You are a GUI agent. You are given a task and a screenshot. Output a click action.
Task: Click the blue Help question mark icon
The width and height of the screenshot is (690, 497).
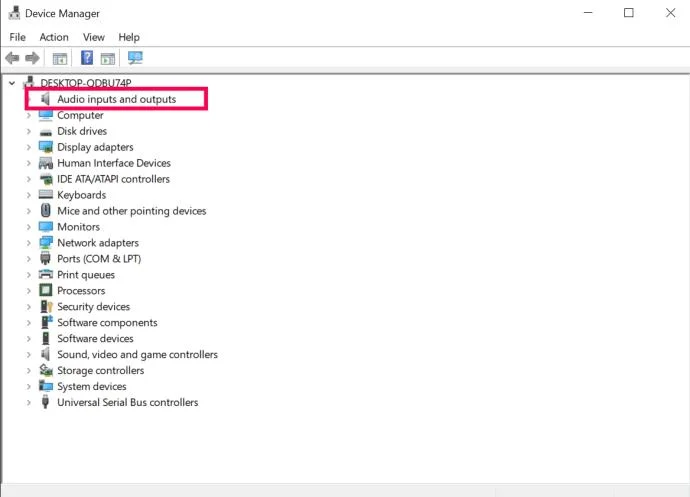click(x=87, y=58)
